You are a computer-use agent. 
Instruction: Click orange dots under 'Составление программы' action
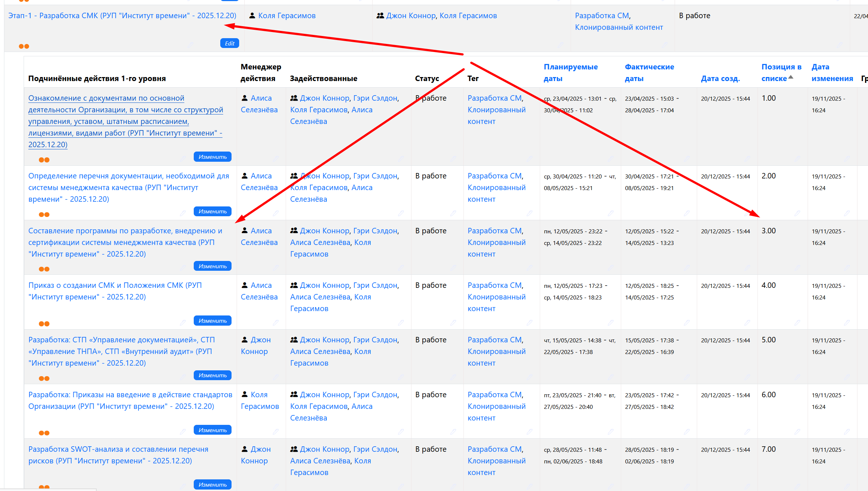coord(44,269)
